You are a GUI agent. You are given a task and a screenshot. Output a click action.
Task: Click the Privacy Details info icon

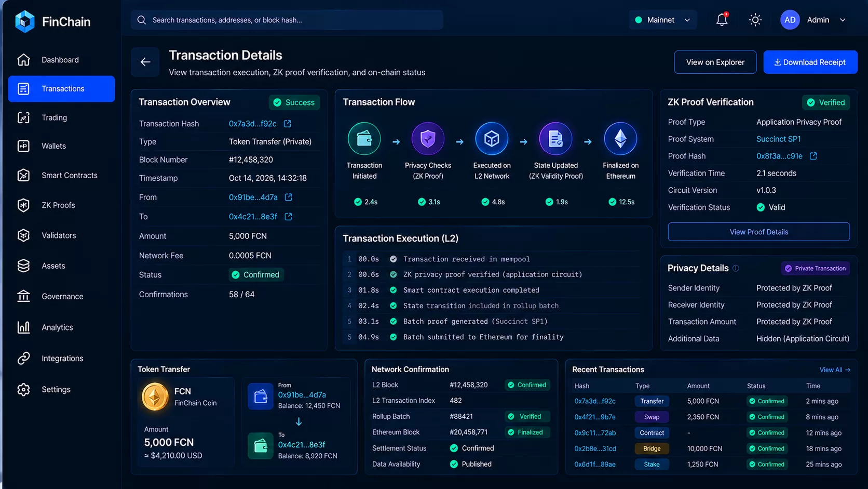pos(736,268)
